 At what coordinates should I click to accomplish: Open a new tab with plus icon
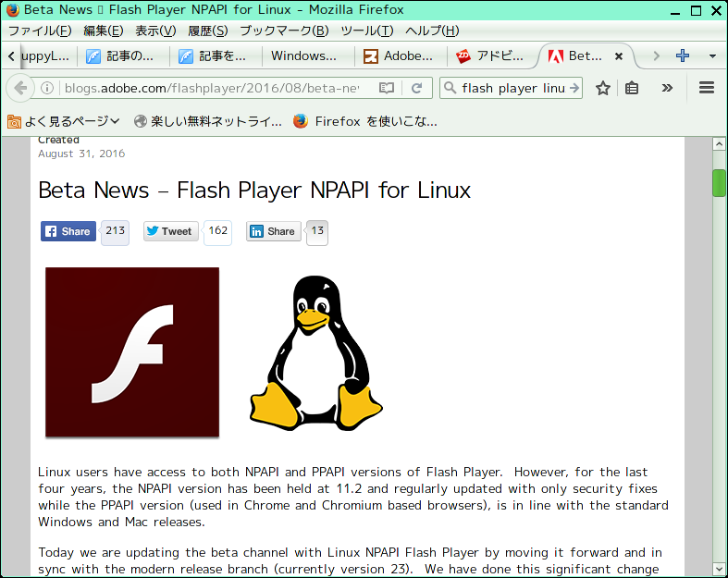point(682,55)
